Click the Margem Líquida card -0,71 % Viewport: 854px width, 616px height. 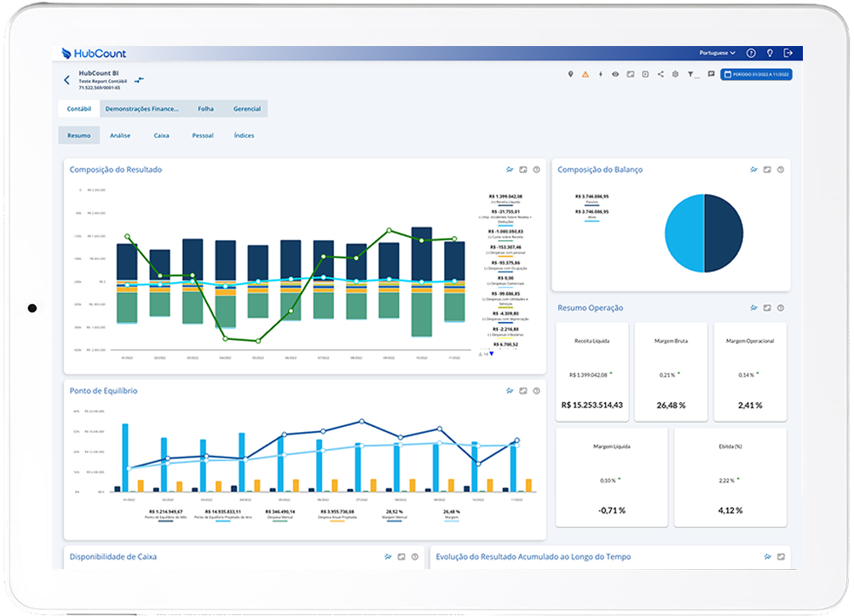click(612, 478)
